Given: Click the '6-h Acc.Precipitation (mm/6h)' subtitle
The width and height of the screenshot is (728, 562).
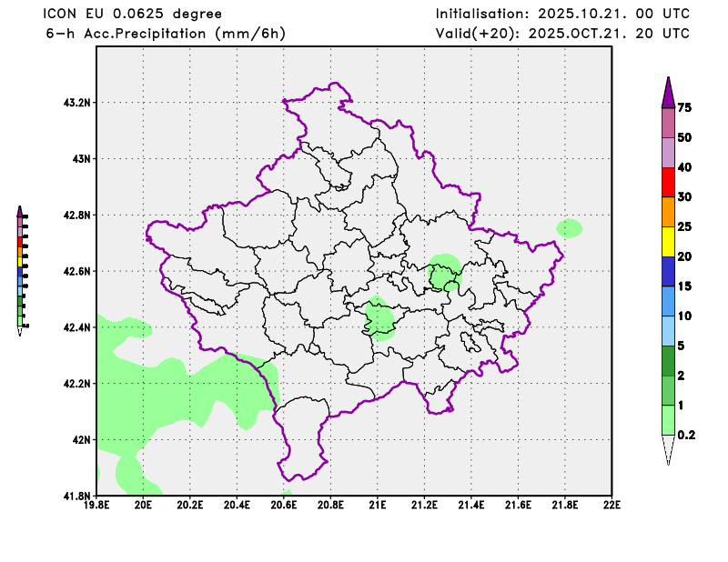Looking at the screenshot, I should pos(166,34).
